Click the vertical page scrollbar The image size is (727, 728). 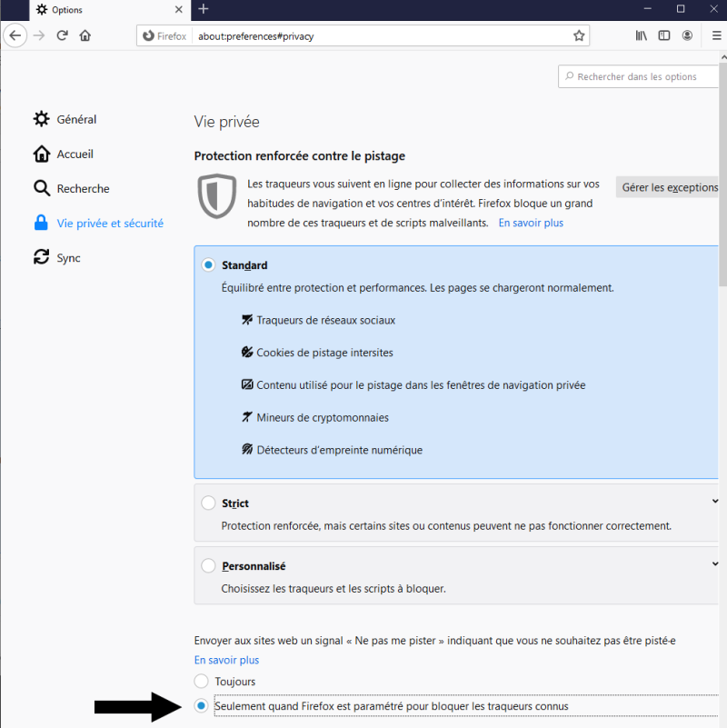(722, 175)
